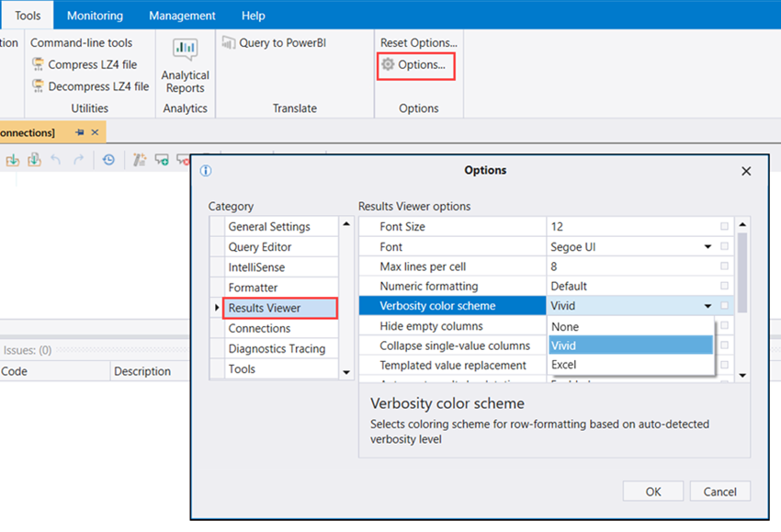Viewport: 781px width, 532px height.
Task: Click the Max lines per cell value field
Action: tap(629, 266)
